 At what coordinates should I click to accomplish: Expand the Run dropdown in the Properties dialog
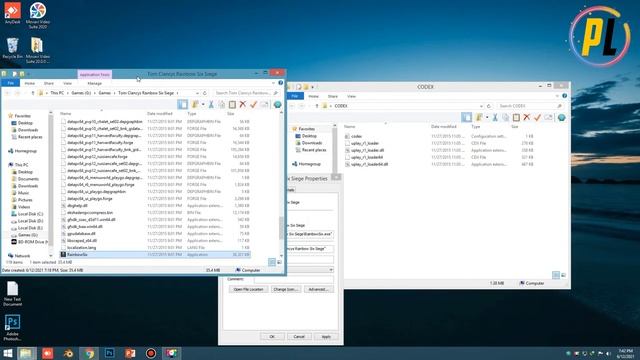[x=331, y=270]
